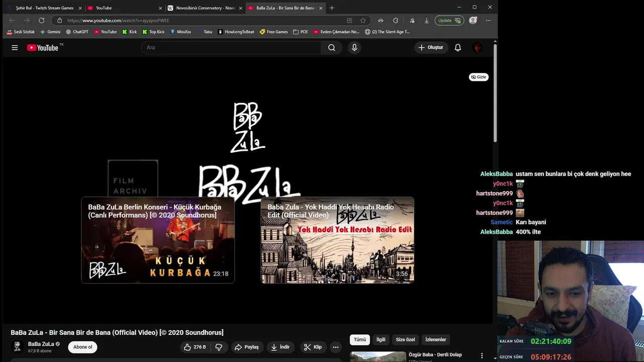Open the POE bookmark folder

click(300, 32)
